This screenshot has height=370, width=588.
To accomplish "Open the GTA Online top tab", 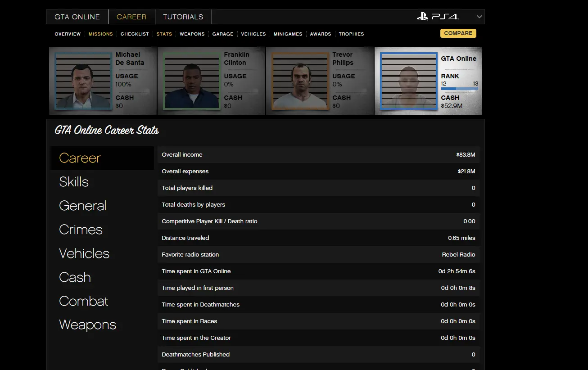I will [x=77, y=17].
